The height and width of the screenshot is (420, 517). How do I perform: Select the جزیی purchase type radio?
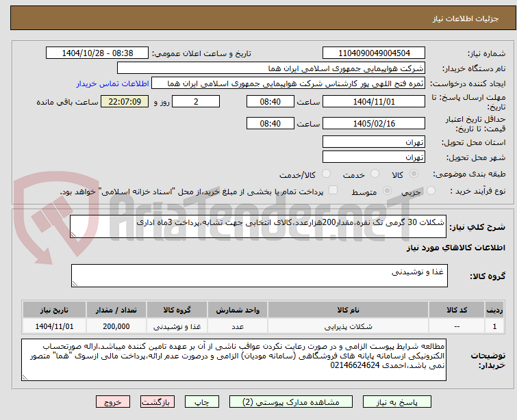coord(431,191)
